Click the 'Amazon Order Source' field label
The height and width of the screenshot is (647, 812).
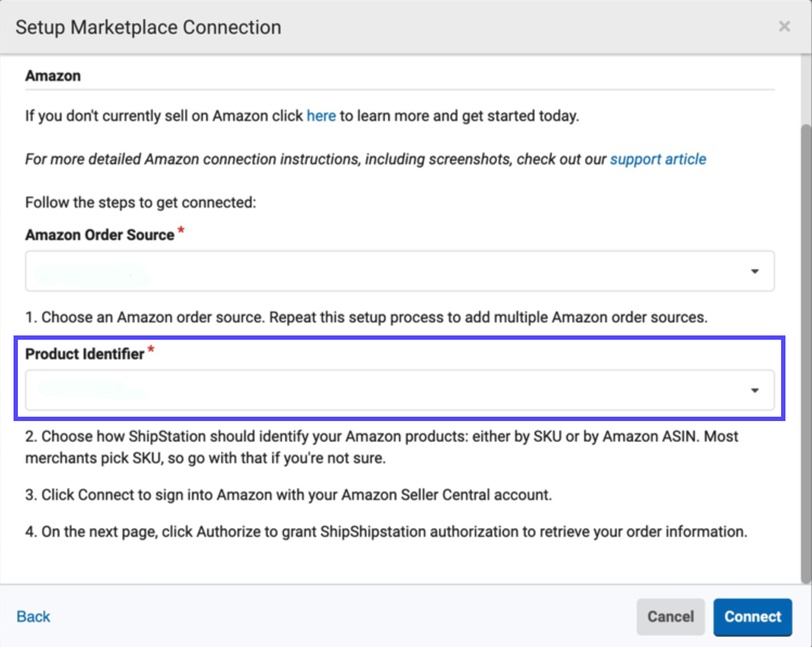[x=100, y=235]
